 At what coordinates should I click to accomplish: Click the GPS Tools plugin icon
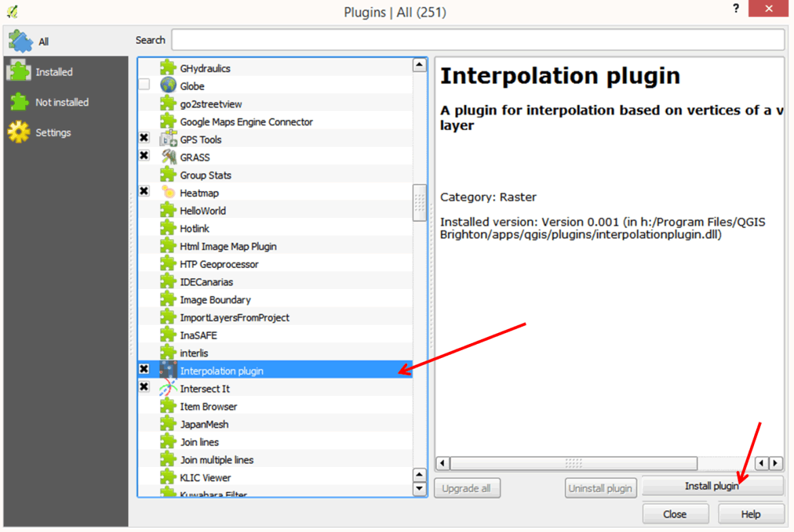(167, 139)
